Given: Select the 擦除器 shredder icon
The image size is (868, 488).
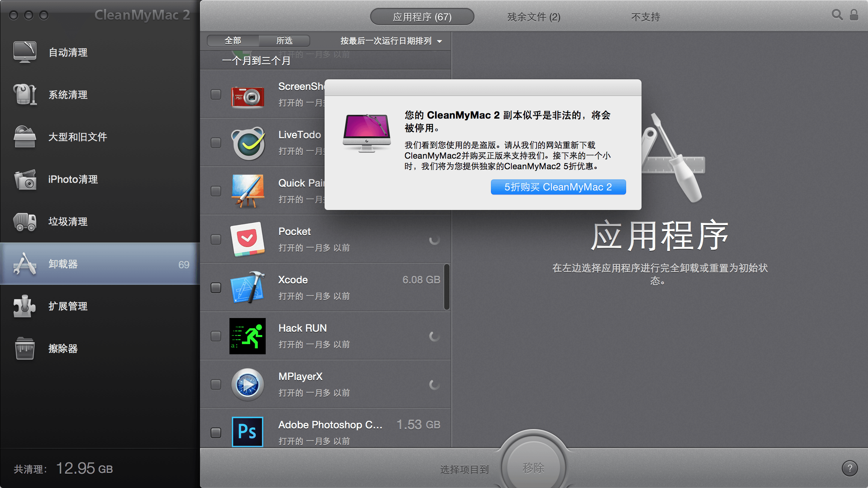Looking at the screenshot, I should (x=25, y=348).
